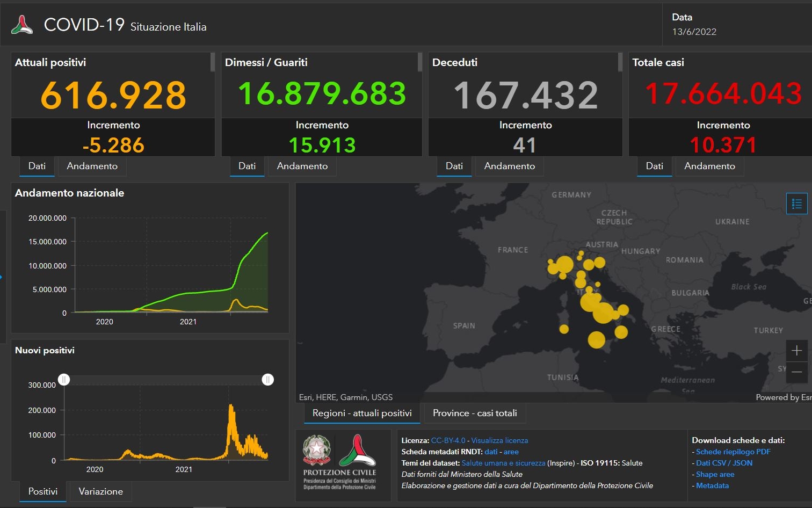Screen dimensions: 812x508
Task: Select the Sicily yellow bubble on map
Action: point(596,339)
